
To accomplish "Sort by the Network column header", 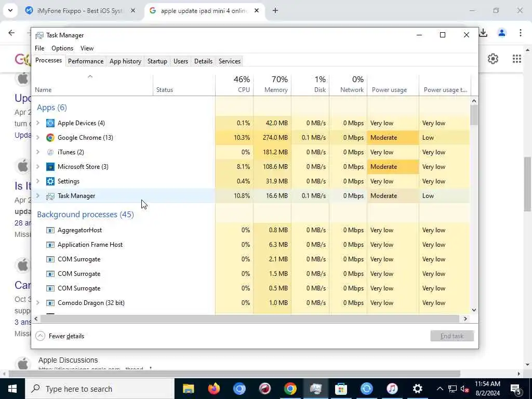I will 349,85.
